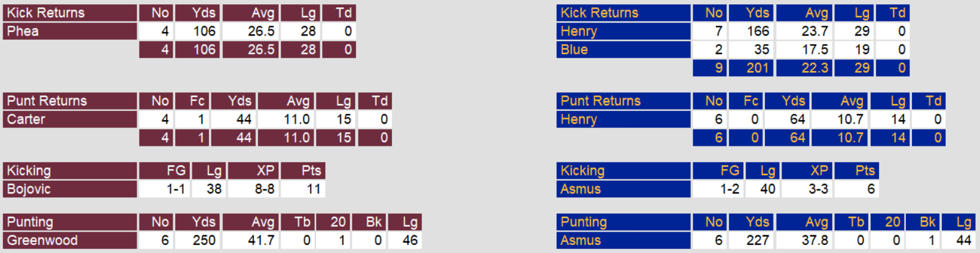Click Henry in Kick Returns table
Screen dimensions: 980x253
coord(579,31)
